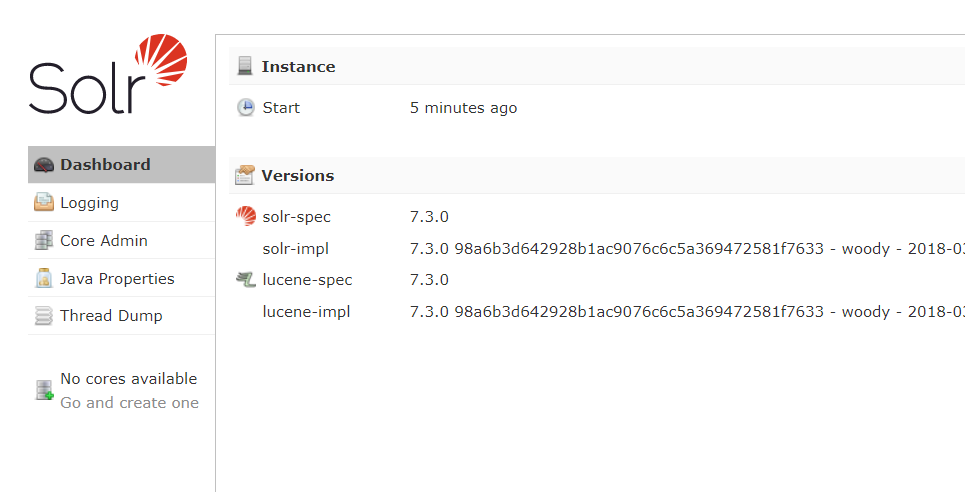The height and width of the screenshot is (492, 965).
Task: Click the Logging icon in sidebar
Action: coord(44,203)
